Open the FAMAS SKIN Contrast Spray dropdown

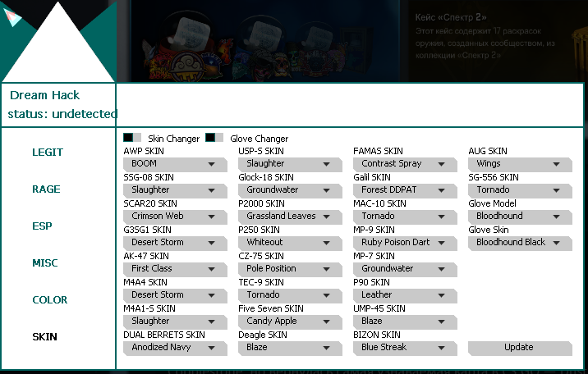click(405, 165)
